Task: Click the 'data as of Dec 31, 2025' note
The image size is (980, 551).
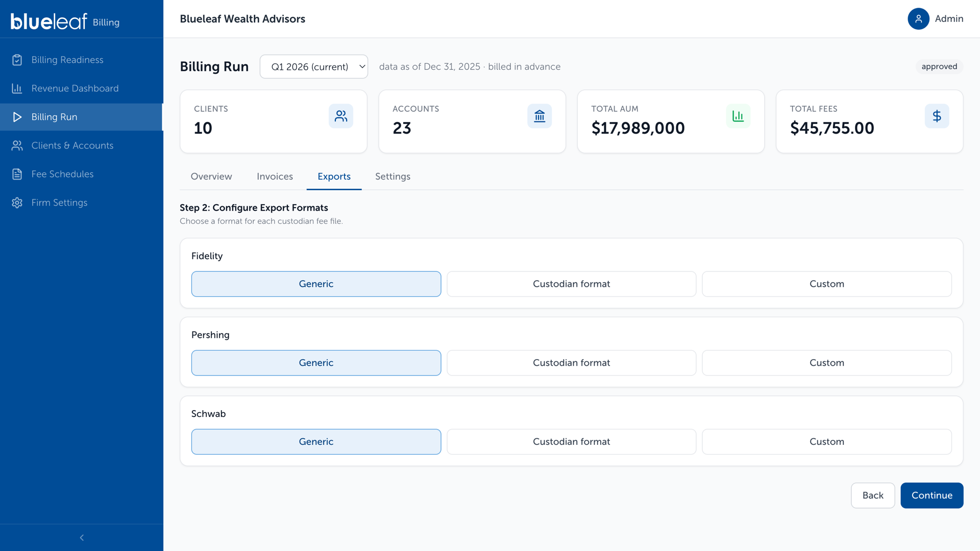Action: pyautogui.click(x=429, y=67)
